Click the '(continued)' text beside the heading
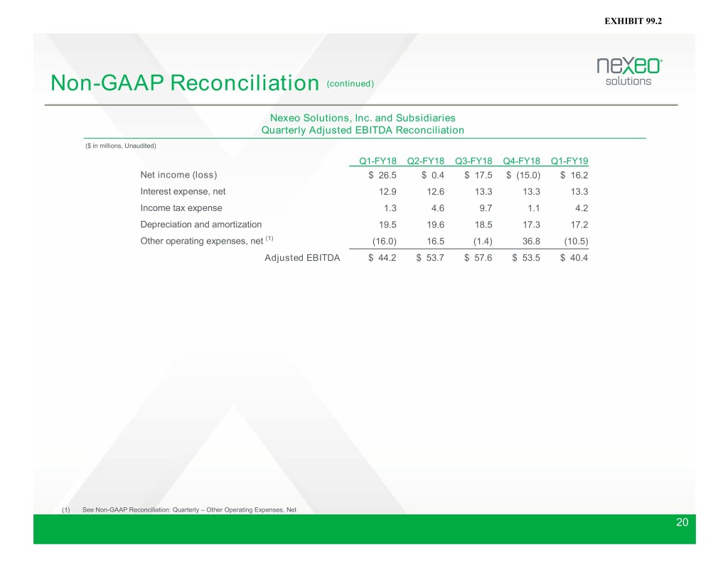Screen dimensions: 728x562 coord(350,84)
